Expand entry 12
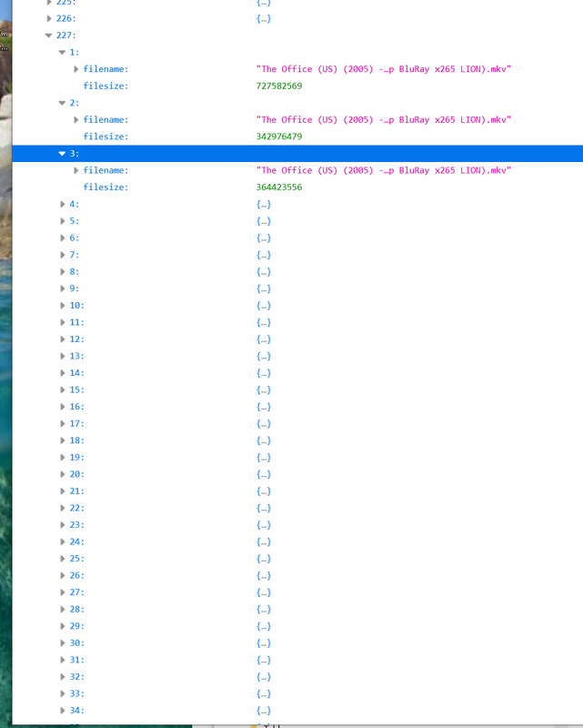The image size is (583, 728). [63, 339]
